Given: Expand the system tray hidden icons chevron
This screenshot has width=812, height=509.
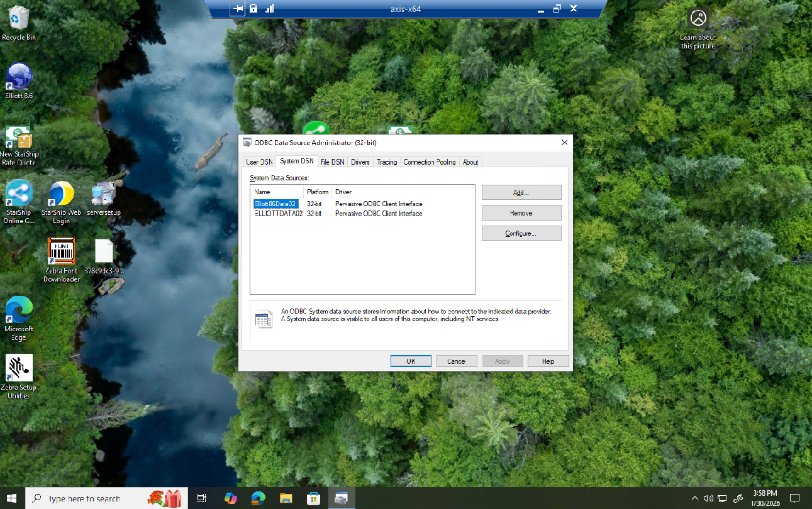Looking at the screenshot, I should coord(694,498).
